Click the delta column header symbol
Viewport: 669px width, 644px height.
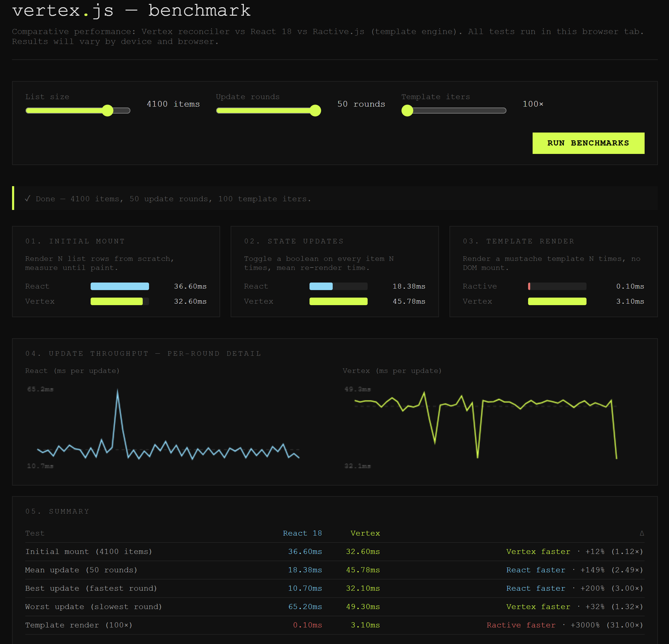pyautogui.click(x=641, y=533)
